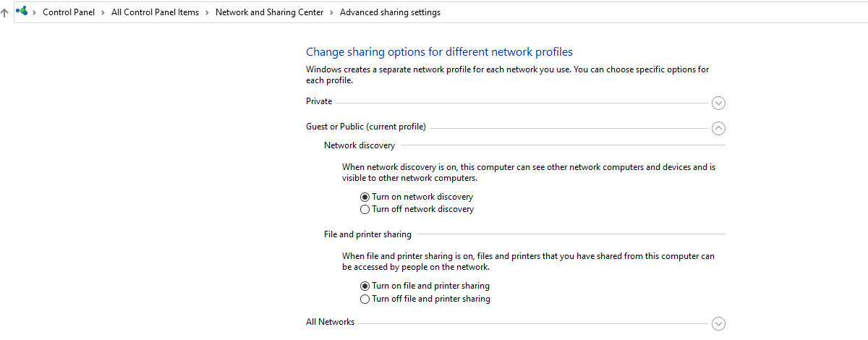
Task: Select Turn on network discovery
Action: [365, 197]
